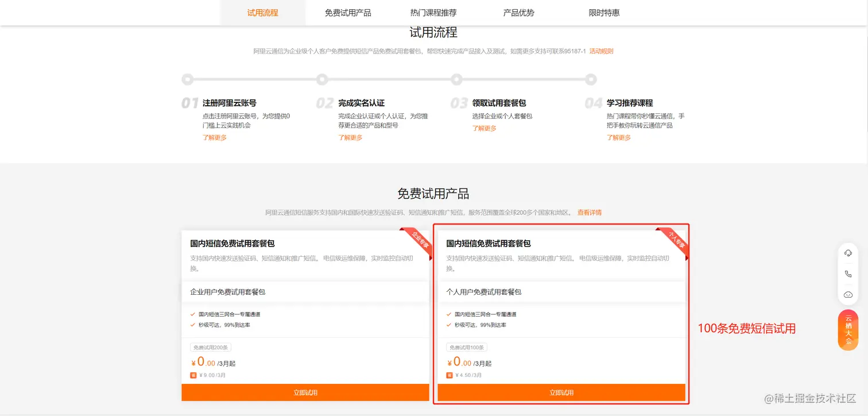
Task: Switch to 热门课程推荐 tab
Action: pyautogui.click(x=433, y=13)
